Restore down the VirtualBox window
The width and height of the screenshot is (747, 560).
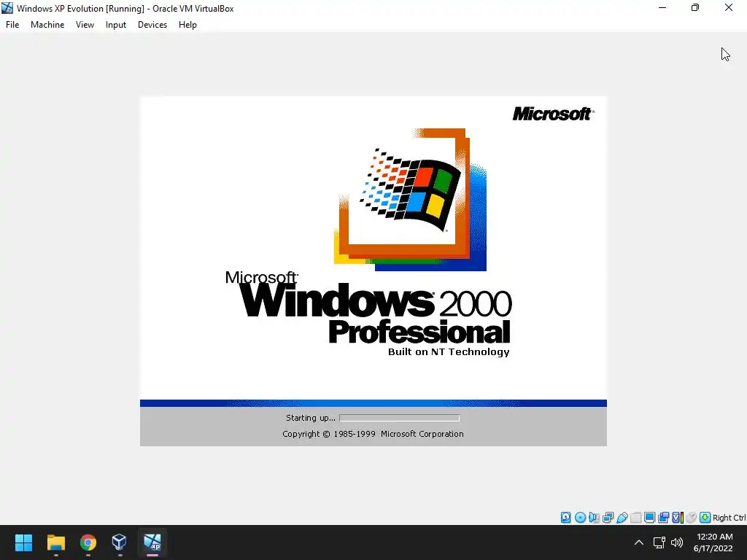click(695, 8)
